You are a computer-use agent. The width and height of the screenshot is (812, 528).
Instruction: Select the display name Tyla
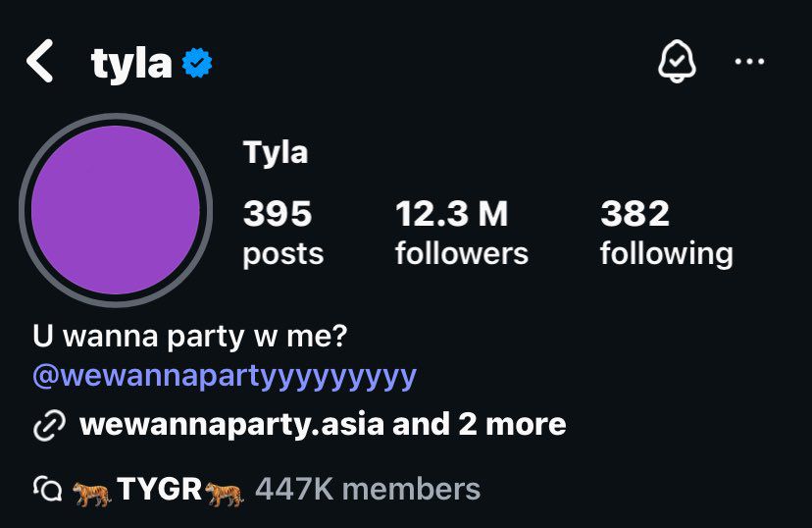(276, 152)
